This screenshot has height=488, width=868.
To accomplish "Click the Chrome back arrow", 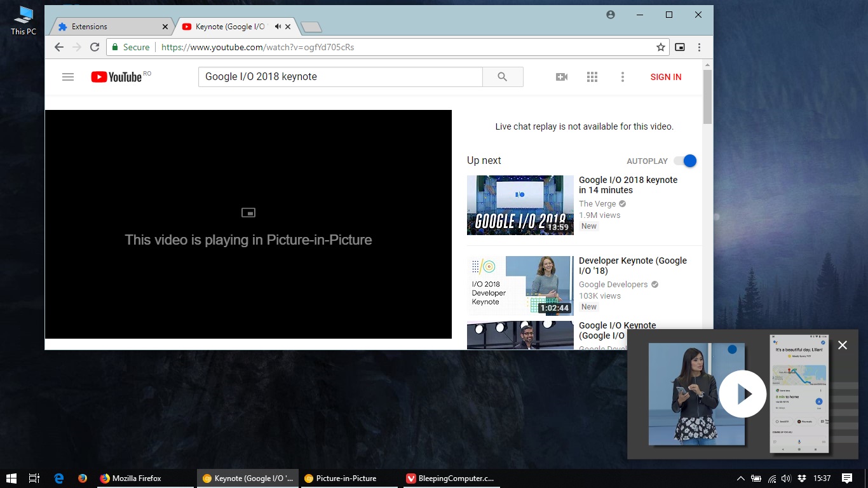I will pos(59,47).
